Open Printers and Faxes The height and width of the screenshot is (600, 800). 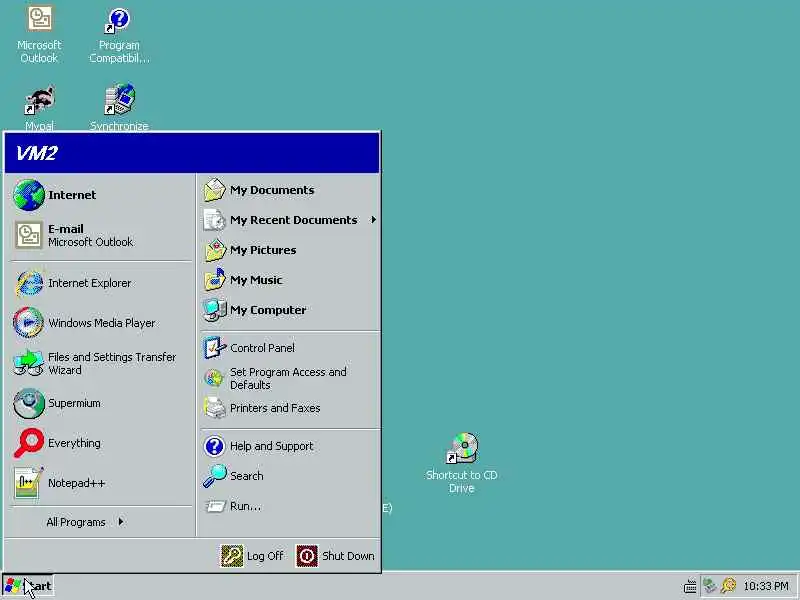290,408
